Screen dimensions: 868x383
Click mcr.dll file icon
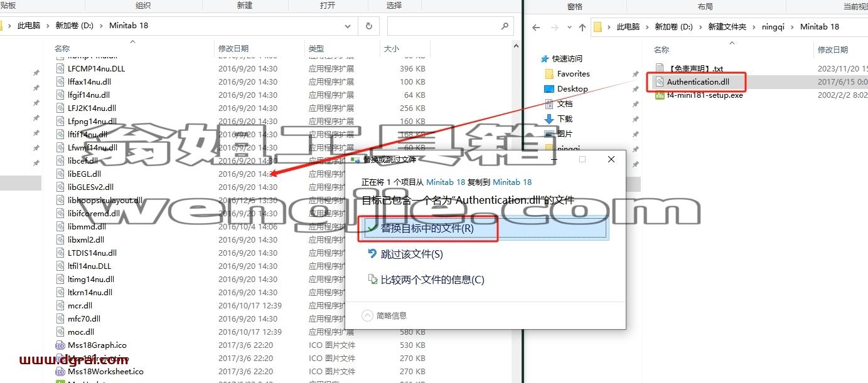click(60, 305)
